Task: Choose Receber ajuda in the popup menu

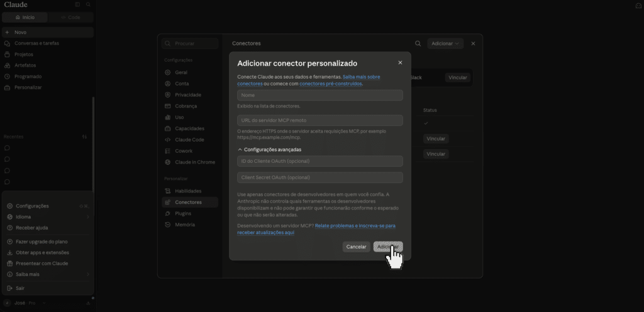Action: (48, 228)
